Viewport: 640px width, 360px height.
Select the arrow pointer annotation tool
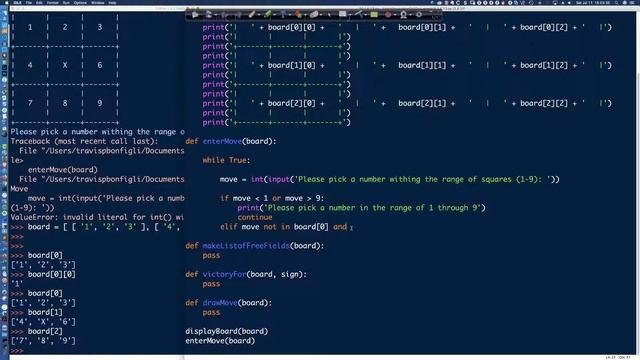point(195,15)
